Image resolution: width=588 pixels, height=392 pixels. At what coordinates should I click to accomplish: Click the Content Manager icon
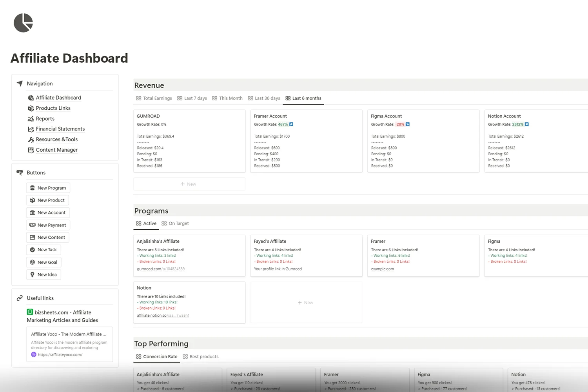31,150
